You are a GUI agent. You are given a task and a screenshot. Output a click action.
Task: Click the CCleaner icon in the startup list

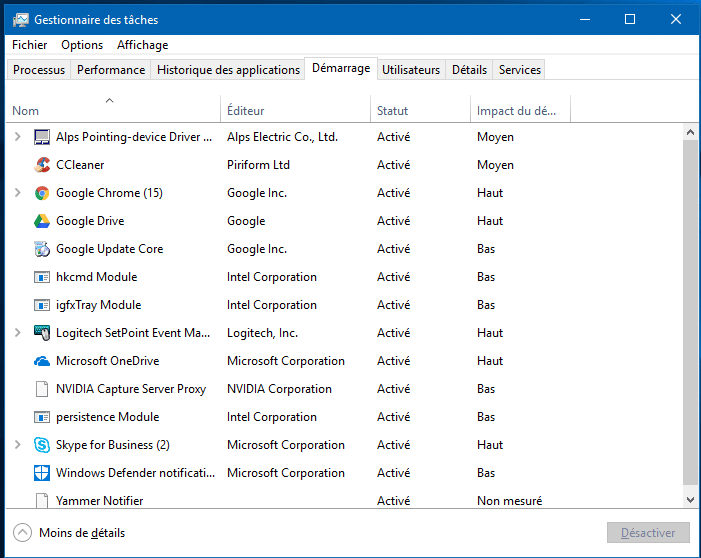pyautogui.click(x=42, y=165)
